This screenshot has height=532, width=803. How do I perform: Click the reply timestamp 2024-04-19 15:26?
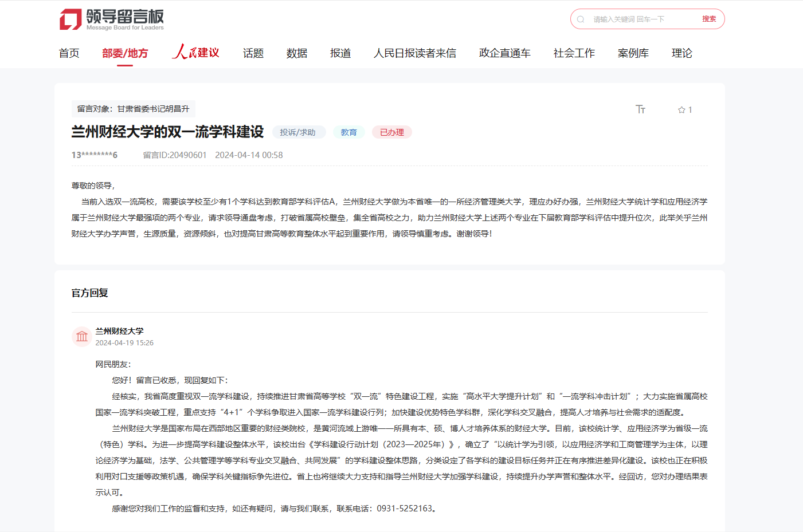124,343
